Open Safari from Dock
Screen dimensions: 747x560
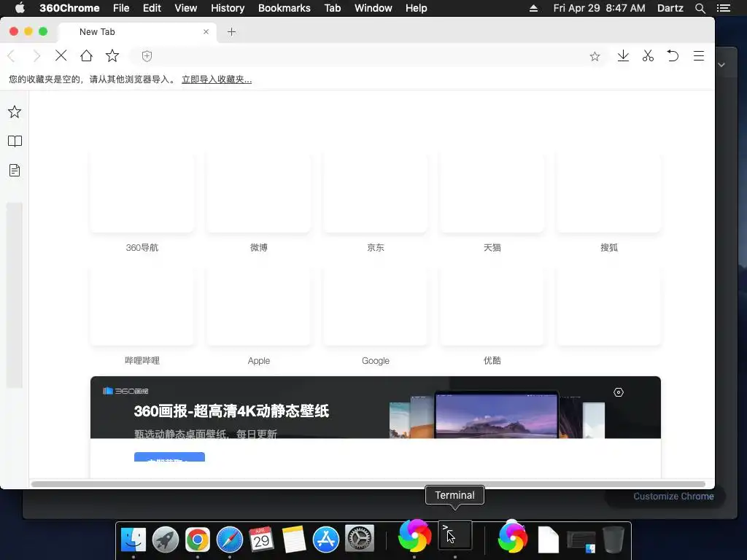pos(230,540)
